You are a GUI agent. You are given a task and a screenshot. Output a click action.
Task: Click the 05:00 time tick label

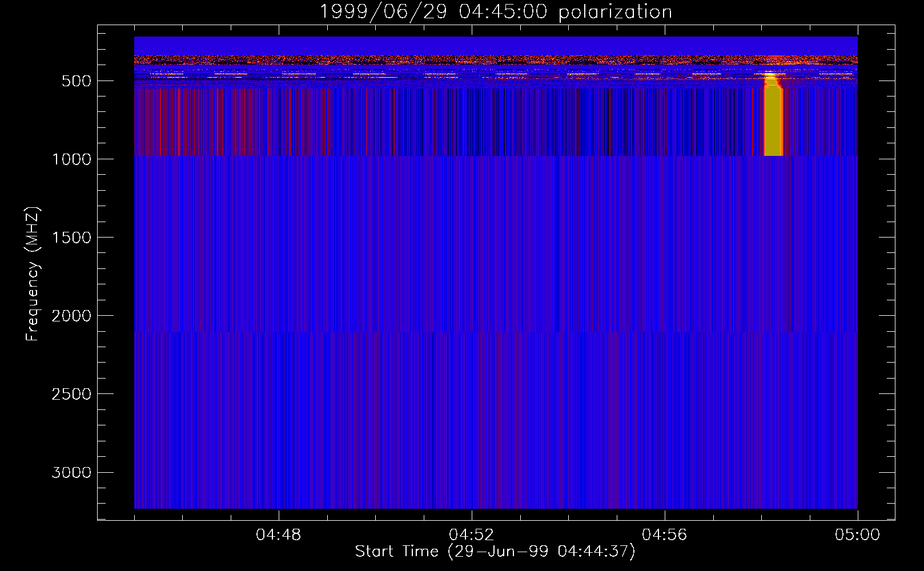[x=858, y=535]
